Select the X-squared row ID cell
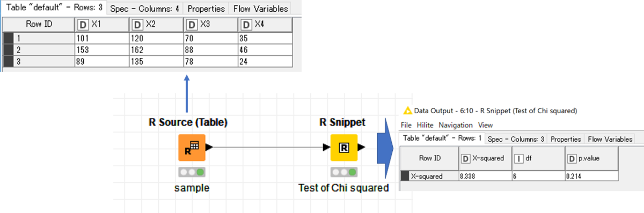The width and height of the screenshot is (644, 213). (x=430, y=175)
